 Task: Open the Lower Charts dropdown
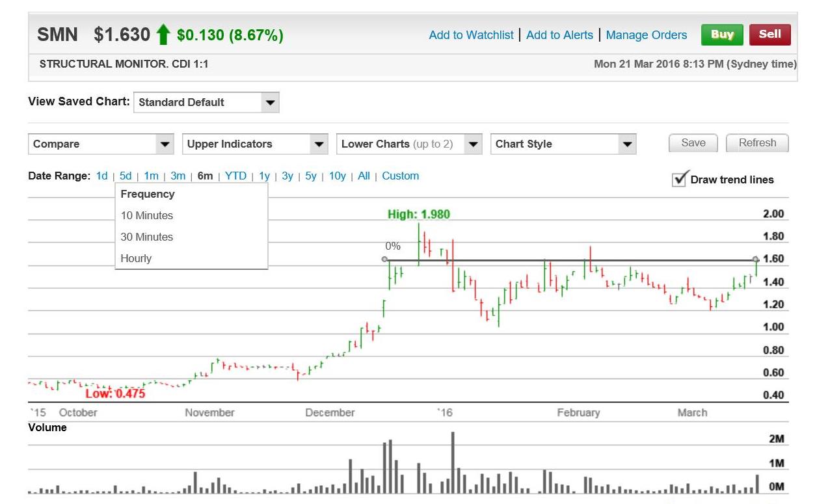[x=409, y=144]
